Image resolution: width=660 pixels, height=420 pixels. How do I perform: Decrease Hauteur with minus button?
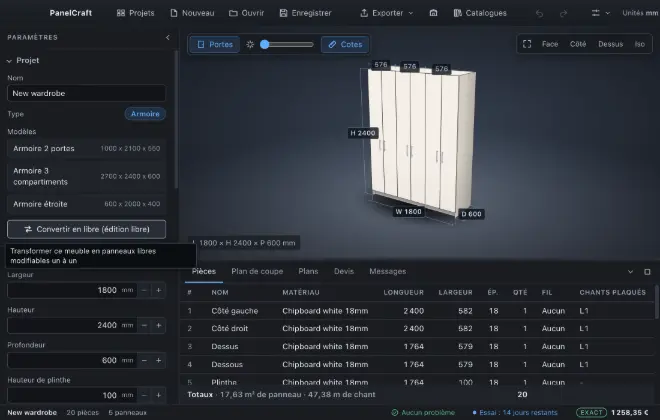[x=144, y=325]
